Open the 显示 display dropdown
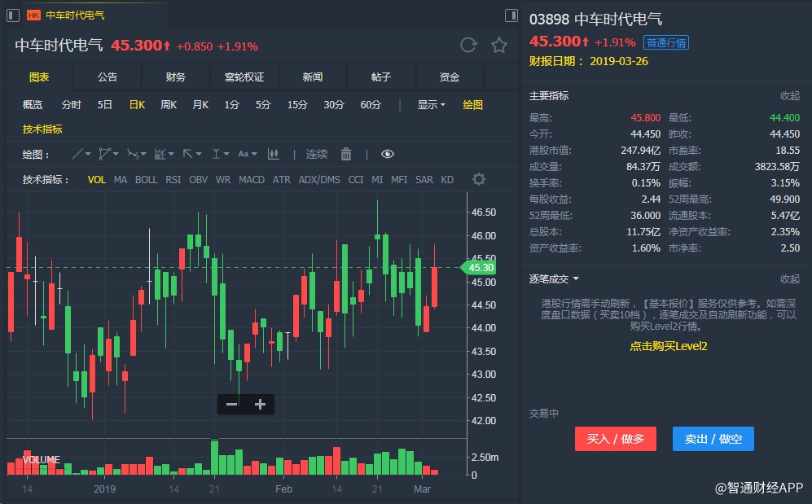812x504 pixels. coord(432,104)
